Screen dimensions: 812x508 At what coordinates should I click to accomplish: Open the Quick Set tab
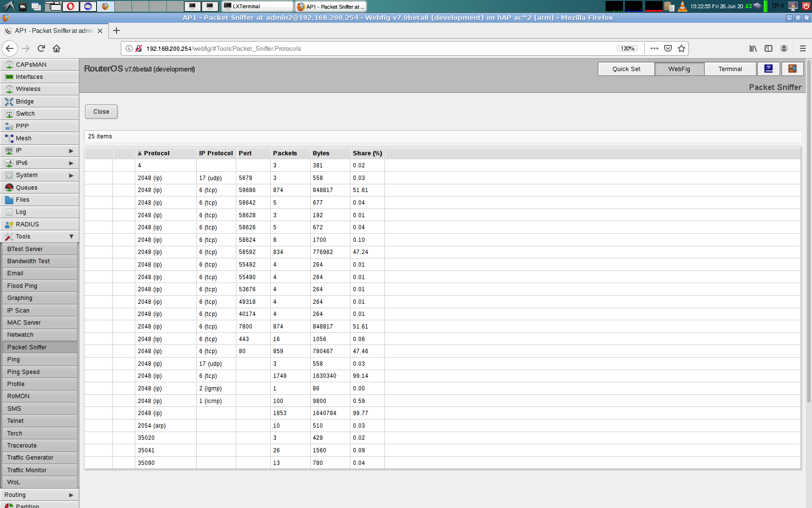(x=626, y=69)
